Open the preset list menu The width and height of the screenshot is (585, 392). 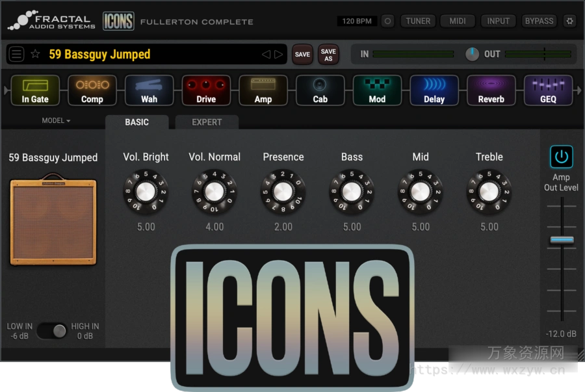[16, 54]
